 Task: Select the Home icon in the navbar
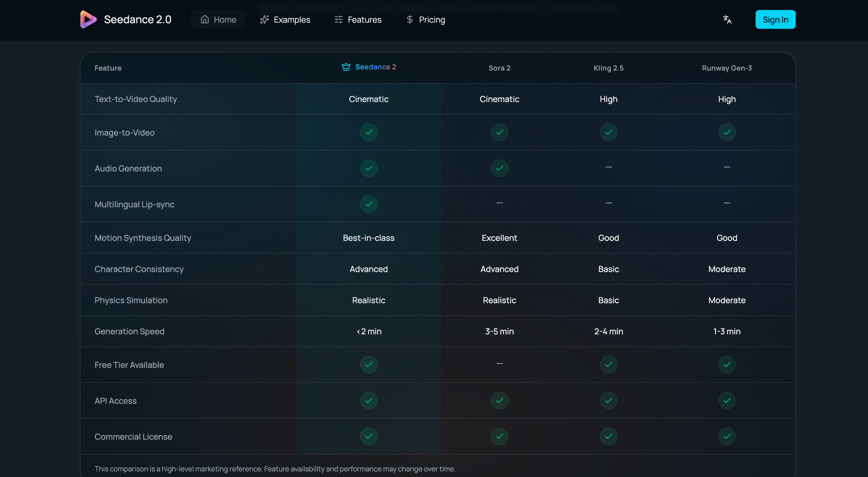(204, 19)
